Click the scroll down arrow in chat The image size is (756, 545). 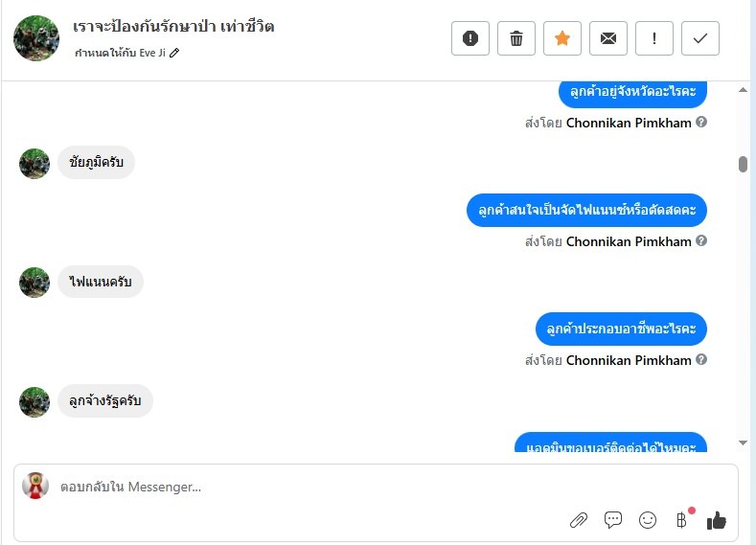[x=743, y=443]
